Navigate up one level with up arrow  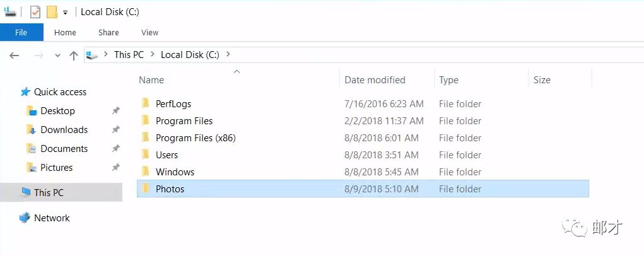(x=74, y=55)
